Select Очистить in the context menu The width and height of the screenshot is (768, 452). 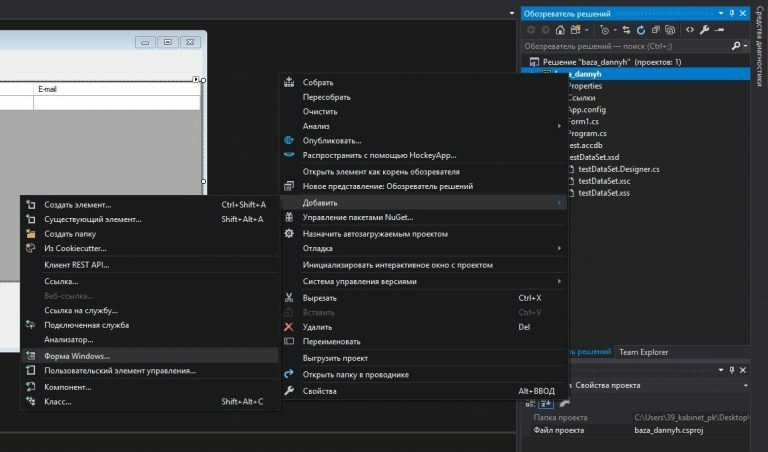[423, 112]
